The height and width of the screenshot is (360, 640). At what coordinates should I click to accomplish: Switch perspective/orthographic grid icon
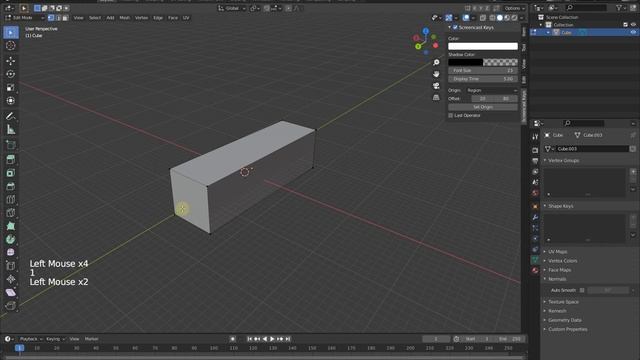(x=436, y=98)
